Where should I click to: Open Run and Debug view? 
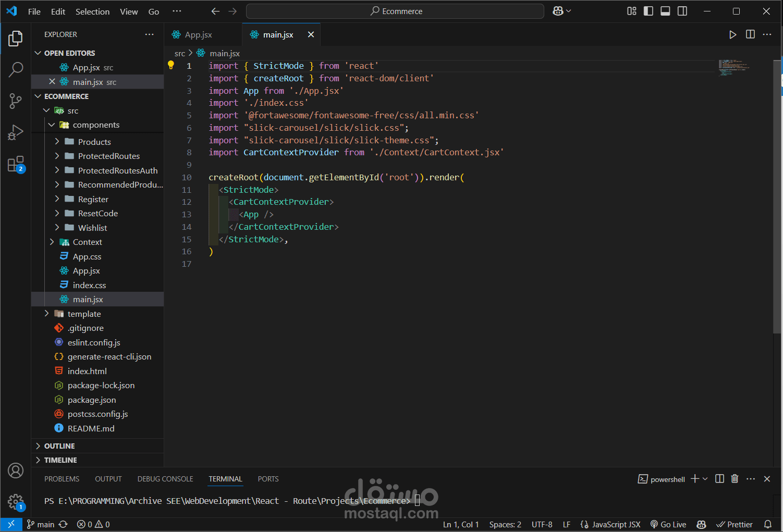click(x=16, y=132)
